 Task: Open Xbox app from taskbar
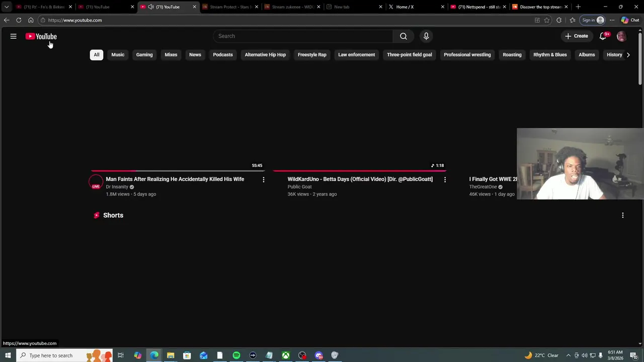286,355
